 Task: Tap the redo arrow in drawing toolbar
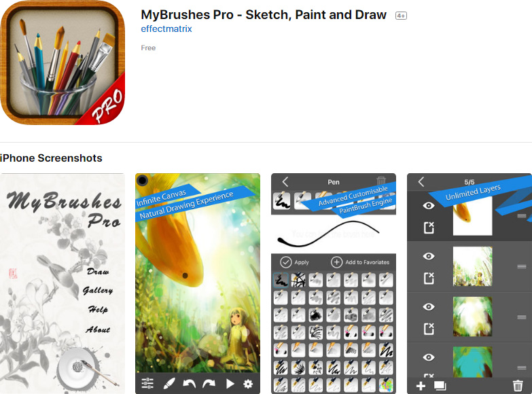pos(209,384)
